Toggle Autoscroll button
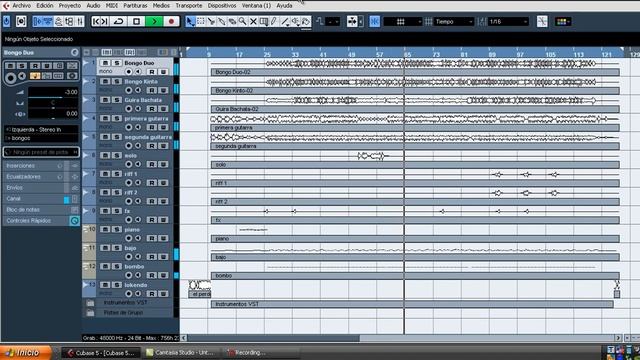Viewport: 640px width, 360px height. 352,22
